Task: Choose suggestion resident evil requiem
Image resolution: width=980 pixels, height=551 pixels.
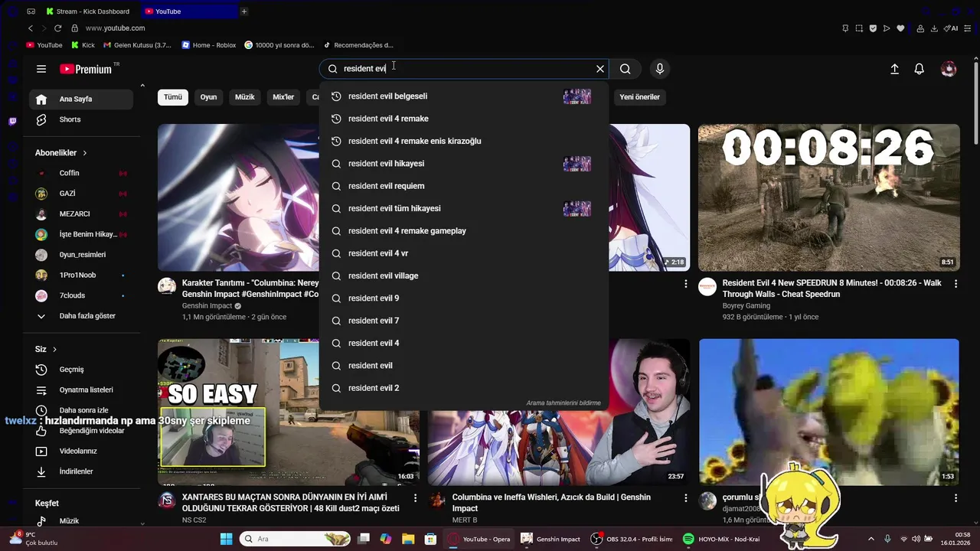Action: point(464,186)
